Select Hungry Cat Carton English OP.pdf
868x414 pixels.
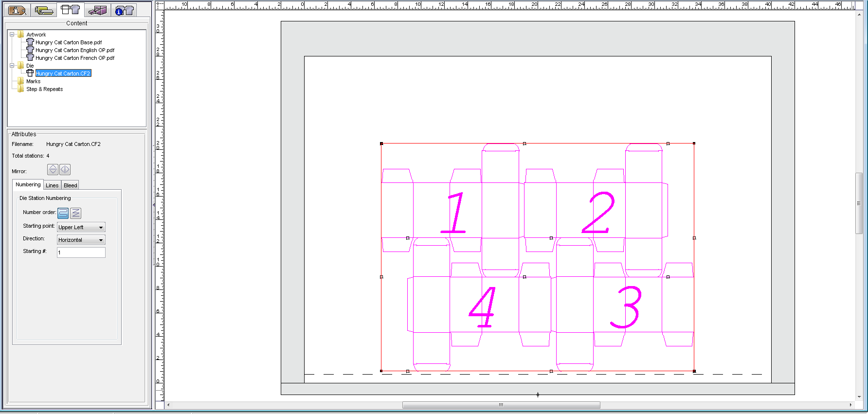tap(75, 50)
